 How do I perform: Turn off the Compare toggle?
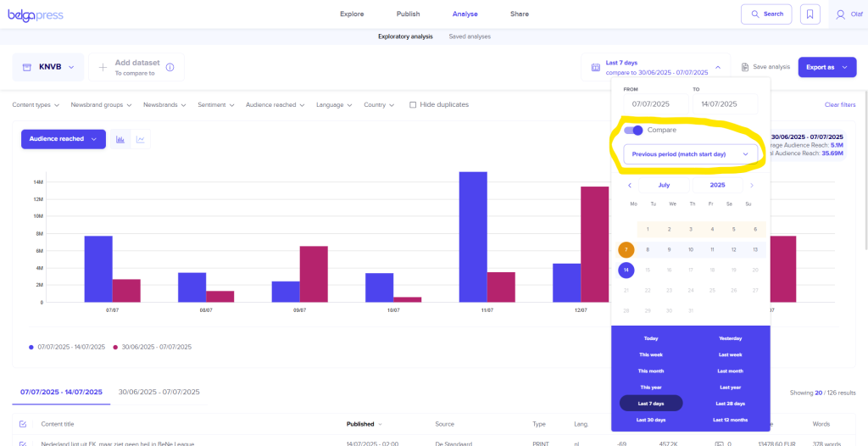633,130
